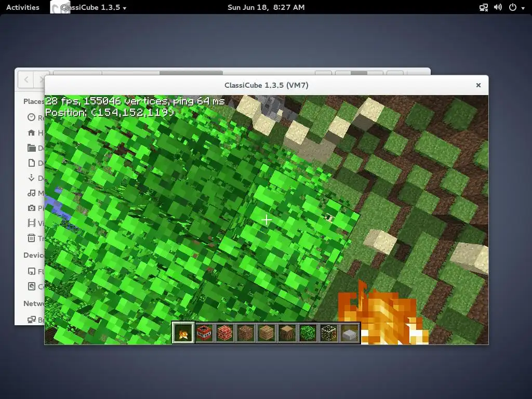Open the floppy drive device in Files sidebar
This screenshot has height=399, width=532.
[35, 271]
